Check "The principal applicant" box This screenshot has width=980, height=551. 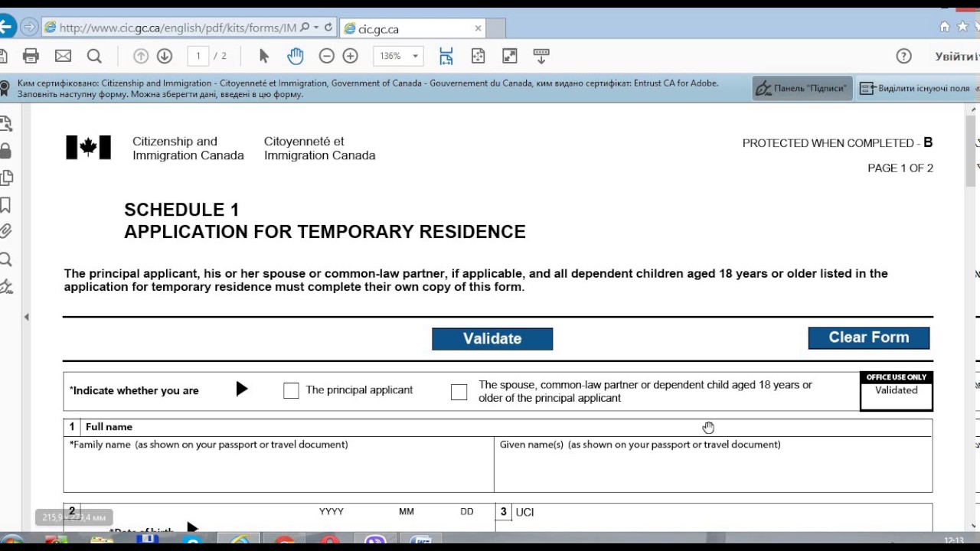point(291,391)
